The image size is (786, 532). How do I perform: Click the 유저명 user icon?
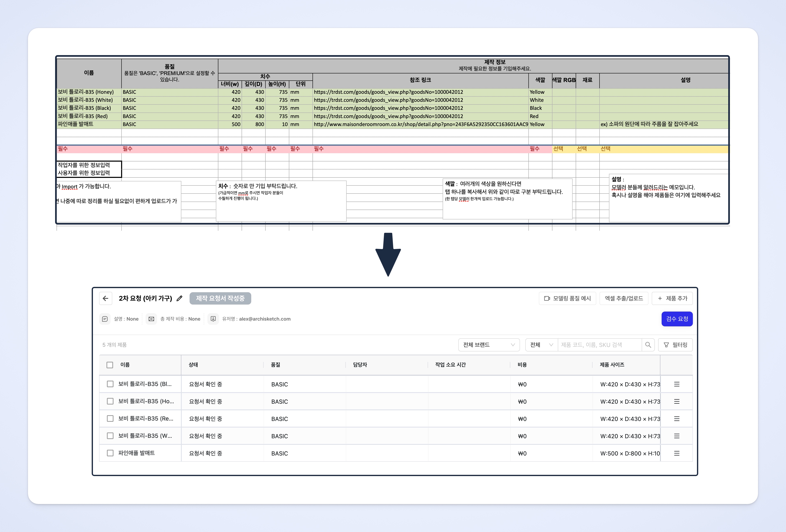tap(213, 319)
